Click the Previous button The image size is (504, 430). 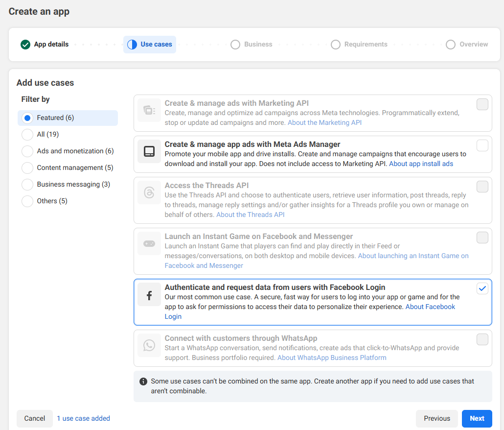click(x=437, y=418)
